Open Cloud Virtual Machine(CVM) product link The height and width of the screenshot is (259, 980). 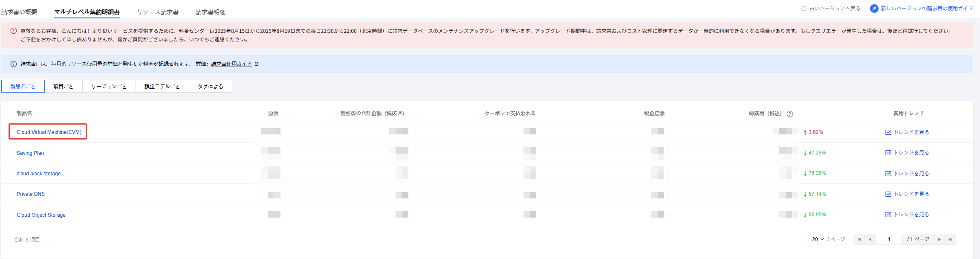tap(49, 132)
